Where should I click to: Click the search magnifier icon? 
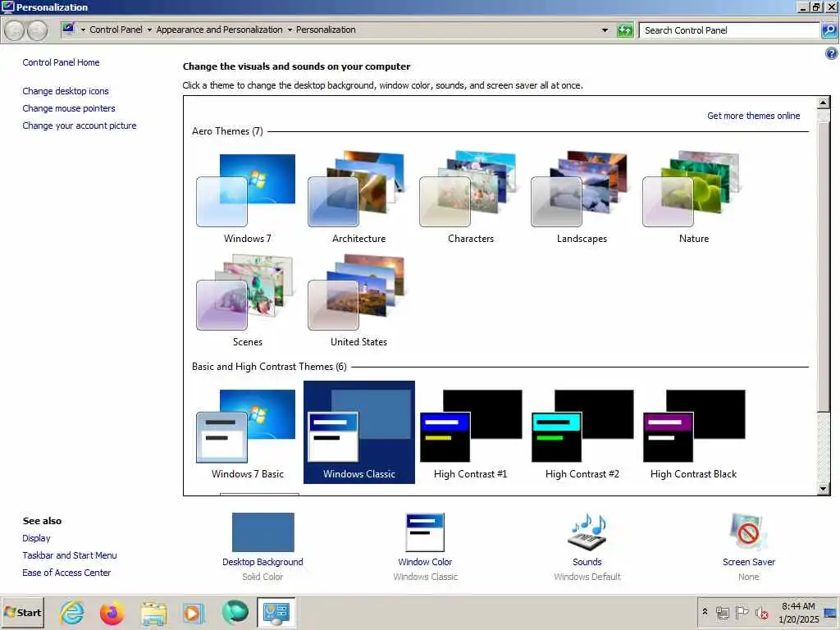click(x=829, y=30)
